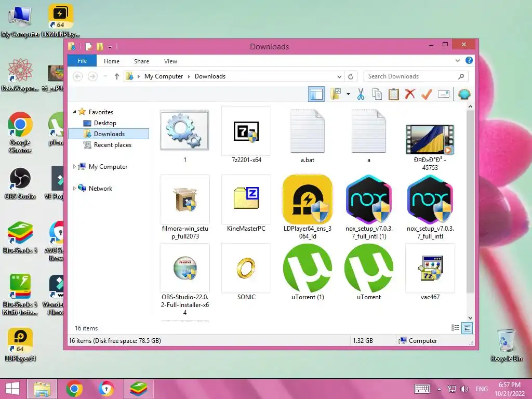The image size is (532, 399).
Task: Open Google Chrome from the taskbar
Action: click(x=74, y=389)
